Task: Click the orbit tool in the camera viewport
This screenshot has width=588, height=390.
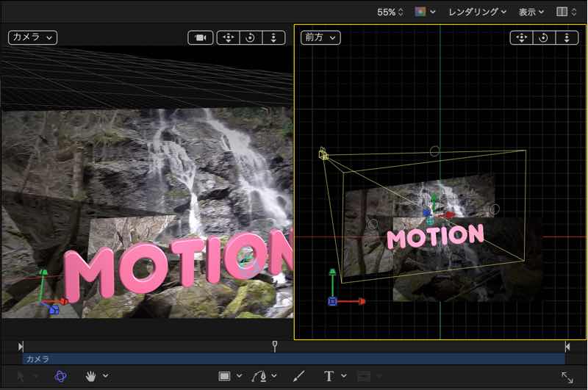Action: 251,37
